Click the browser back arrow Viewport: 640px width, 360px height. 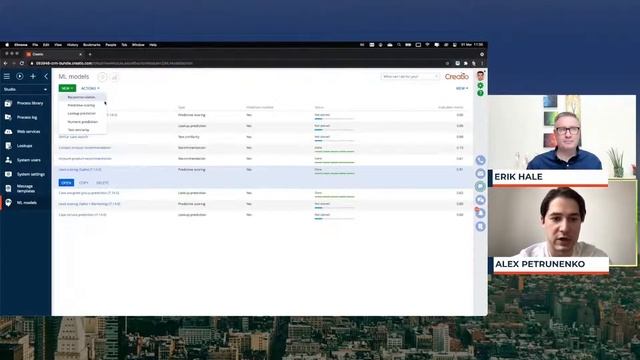click(x=5, y=63)
